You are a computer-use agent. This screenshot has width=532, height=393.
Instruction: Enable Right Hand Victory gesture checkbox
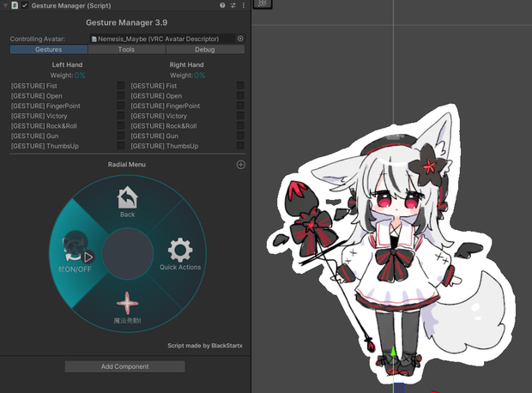click(240, 116)
